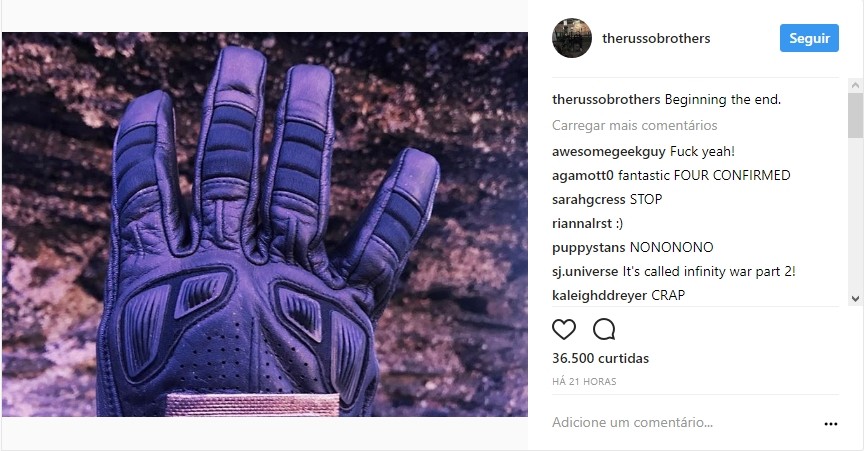Click the scrollbar down arrow in comments
Image resolution: width=864 pixels, height=451 pixels.
point(855,298)
